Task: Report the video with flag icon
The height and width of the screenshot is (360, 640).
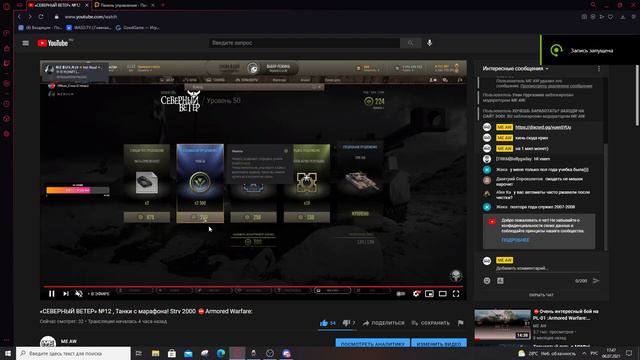Action: 460,323
